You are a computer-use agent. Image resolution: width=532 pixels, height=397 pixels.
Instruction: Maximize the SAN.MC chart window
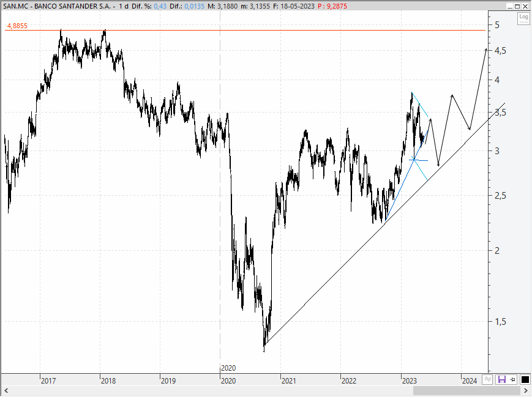(517, 6)
